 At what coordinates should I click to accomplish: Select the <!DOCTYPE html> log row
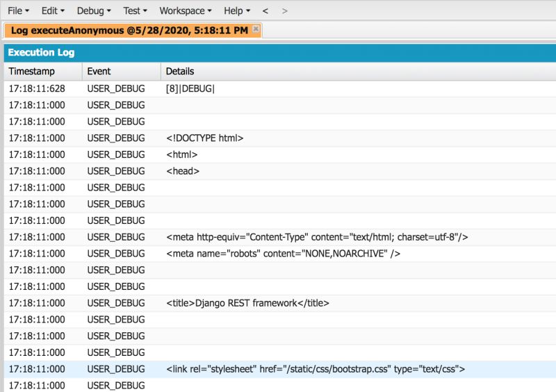click(280, 138)
